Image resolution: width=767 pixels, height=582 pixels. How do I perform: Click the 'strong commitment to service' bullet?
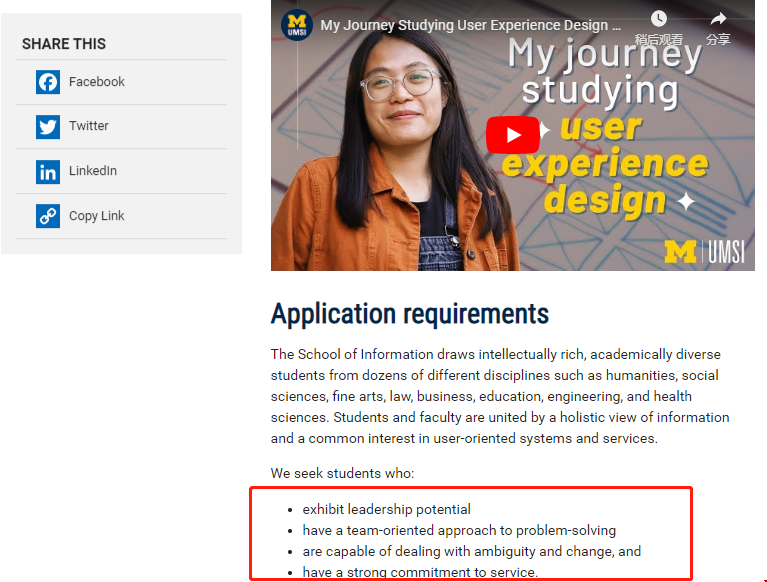click(420, 572)
